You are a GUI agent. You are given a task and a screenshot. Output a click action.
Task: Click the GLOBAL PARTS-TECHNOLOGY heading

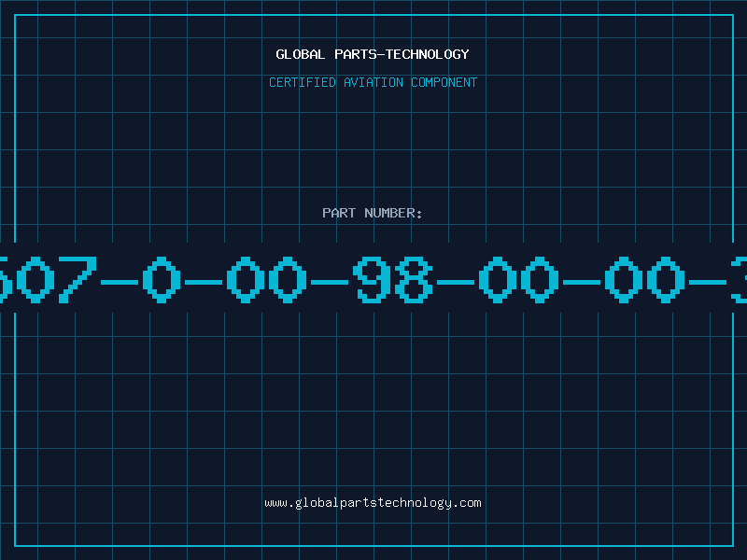click(x=373, y=54)
